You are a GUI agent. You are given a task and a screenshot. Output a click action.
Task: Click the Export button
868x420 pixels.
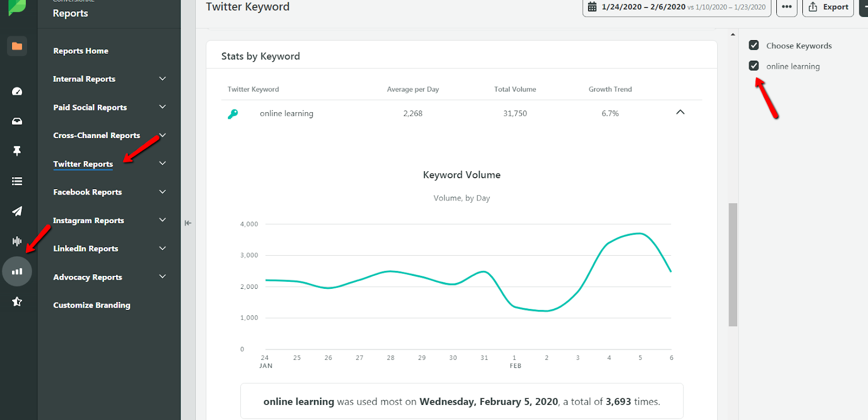click(828, 7)
